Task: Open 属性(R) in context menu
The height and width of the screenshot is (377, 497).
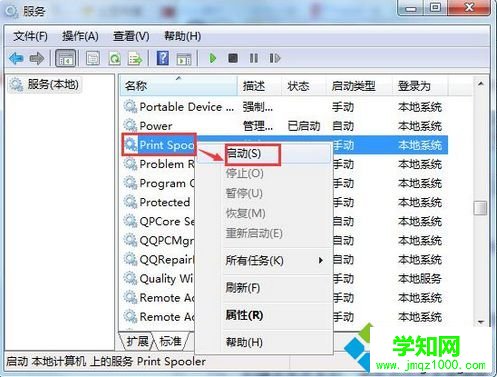Action: (263, 315)
